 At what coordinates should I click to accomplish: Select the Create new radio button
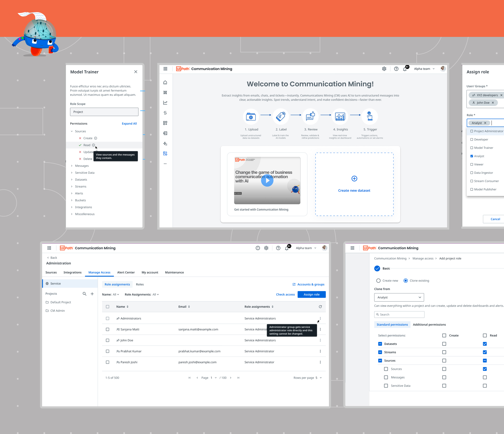[378, 281]
